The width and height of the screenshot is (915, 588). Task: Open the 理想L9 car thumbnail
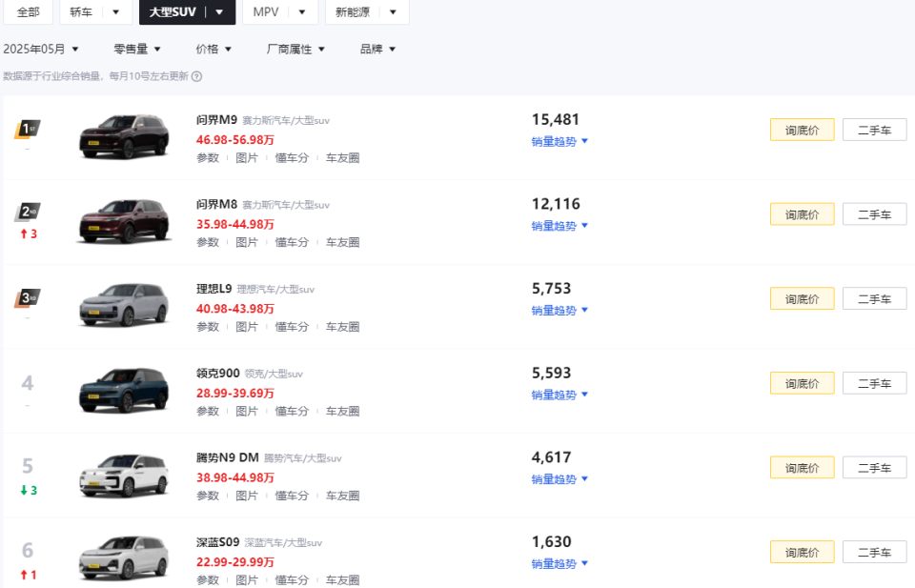[x=124, y=306]
